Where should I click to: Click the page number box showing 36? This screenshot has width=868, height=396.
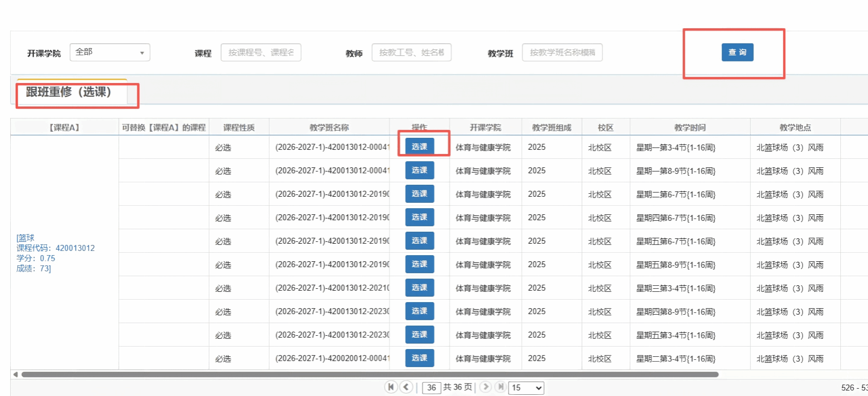click(x=432, y=388)
